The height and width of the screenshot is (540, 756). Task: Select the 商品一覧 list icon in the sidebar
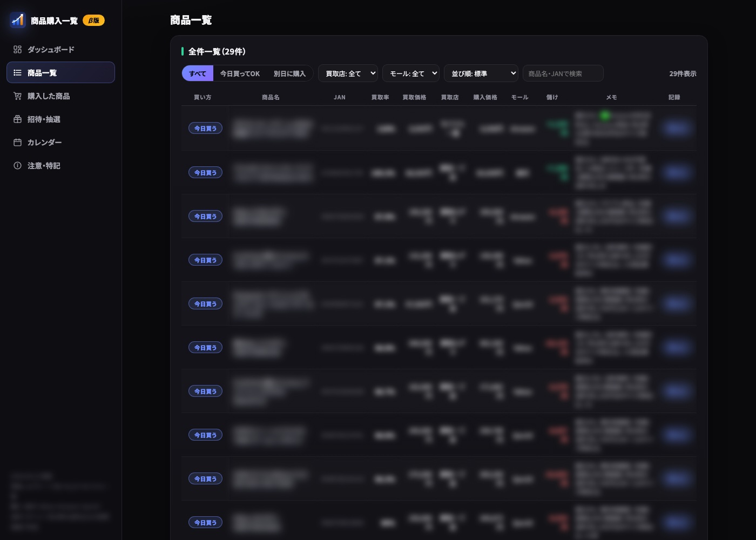pyautogui.click(x=17, y=73)
